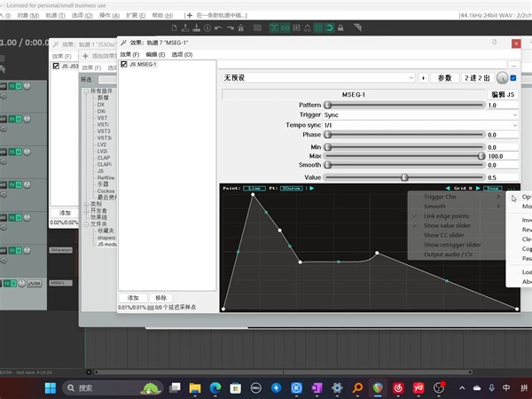Open 操作 (A) in main menu bar
532x399 pixels.
point(109,15)
